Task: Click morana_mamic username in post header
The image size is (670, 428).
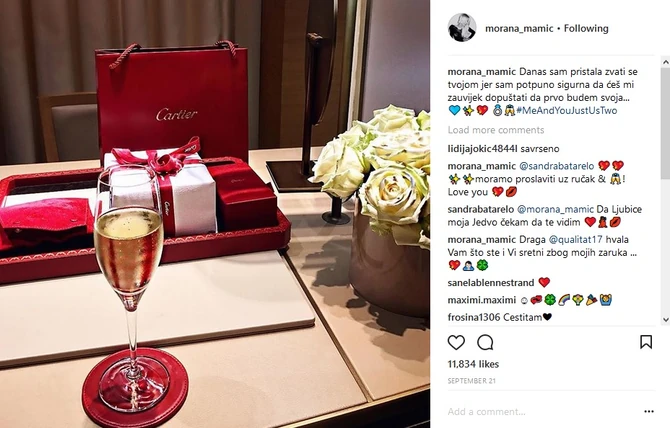Action: click(x=519, y=29)
